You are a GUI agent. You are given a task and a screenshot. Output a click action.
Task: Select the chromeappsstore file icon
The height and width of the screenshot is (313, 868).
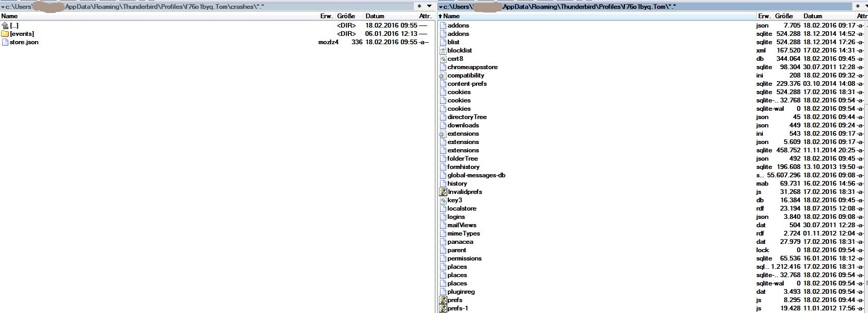point(443,67)
